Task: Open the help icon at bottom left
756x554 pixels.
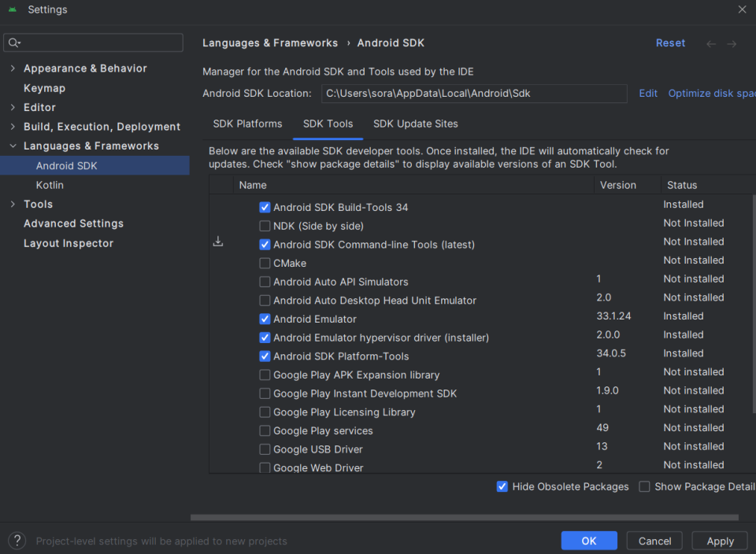Action: tap(17, 541)
